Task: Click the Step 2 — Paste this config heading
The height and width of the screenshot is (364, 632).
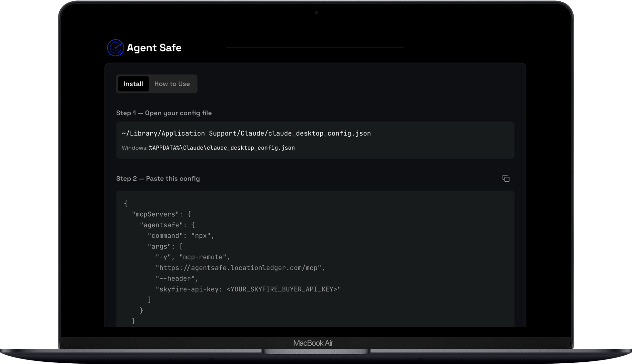Action: coord(158,178)
